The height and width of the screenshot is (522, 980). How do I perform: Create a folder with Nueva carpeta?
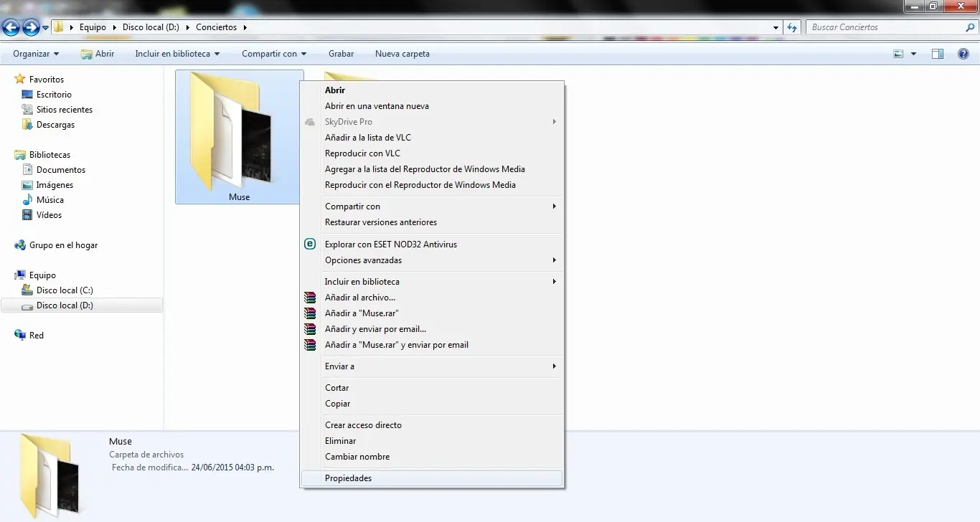(402, 54)
